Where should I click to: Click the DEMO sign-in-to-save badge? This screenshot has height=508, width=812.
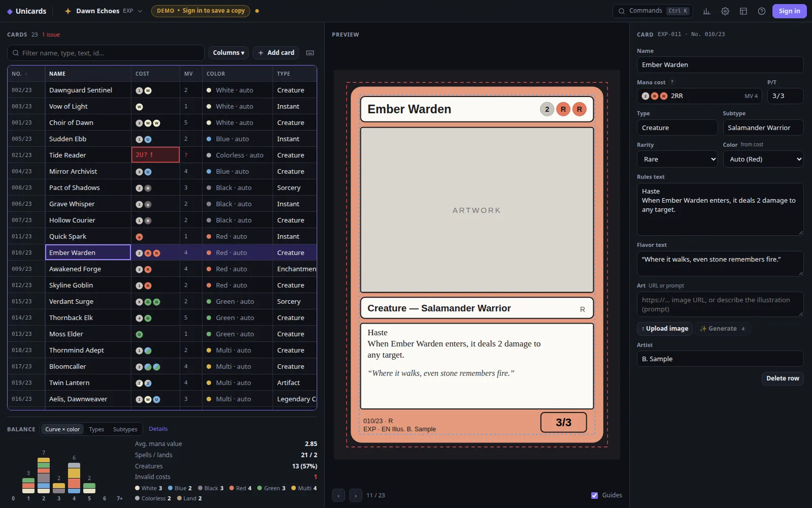tap(200, 11)
